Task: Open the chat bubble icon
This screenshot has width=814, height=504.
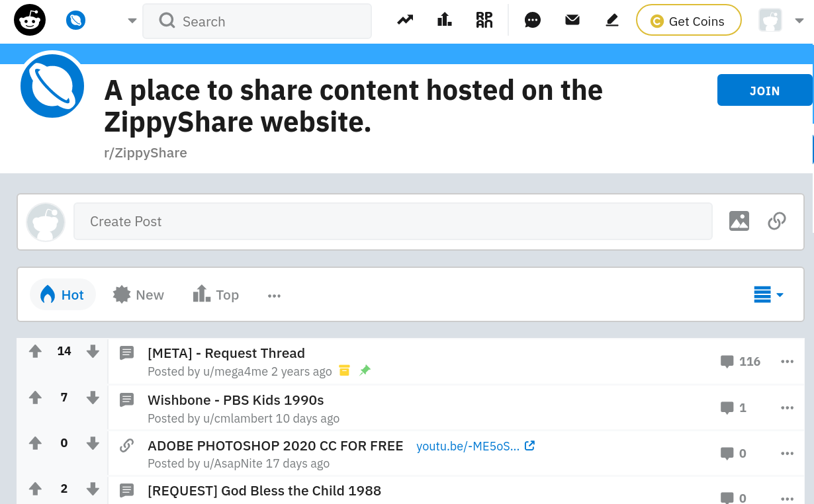Action: tap(533, 21)
